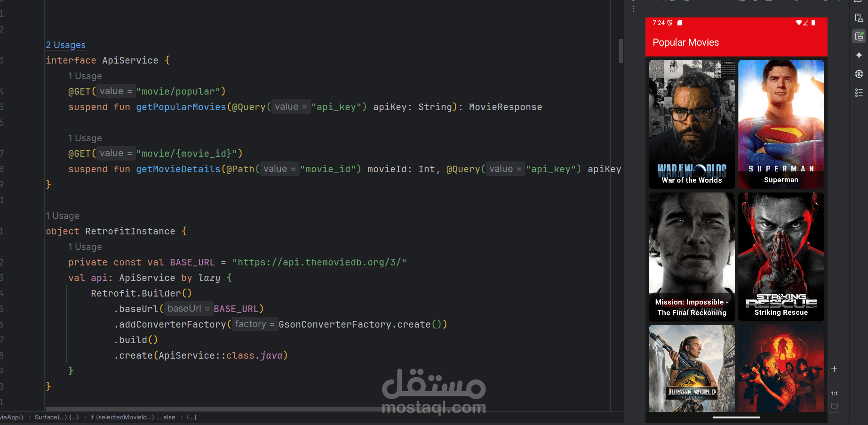Image resolution: width=868 pixels, height=425 pixels.
Task: Open the themoviedb.org API URL link
Action: 319,262
